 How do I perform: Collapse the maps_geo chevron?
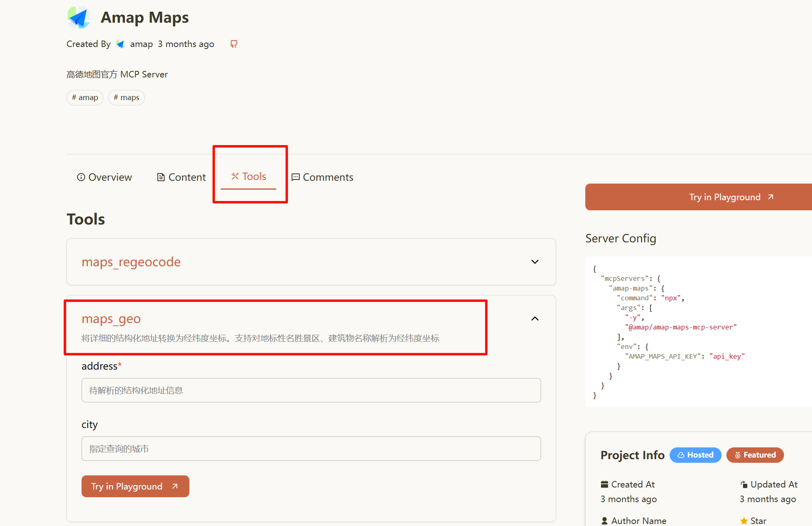[x=535, y=319]
